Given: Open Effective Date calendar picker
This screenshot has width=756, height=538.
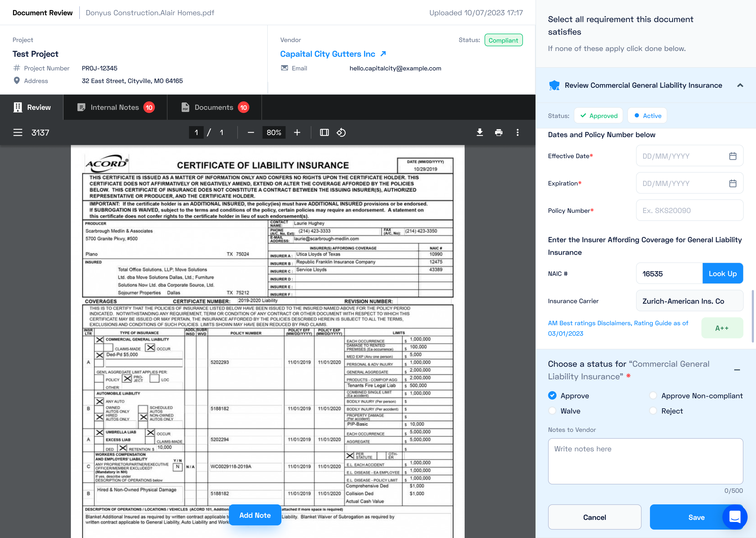Looking at the screenshot, I should pos(732,156).
